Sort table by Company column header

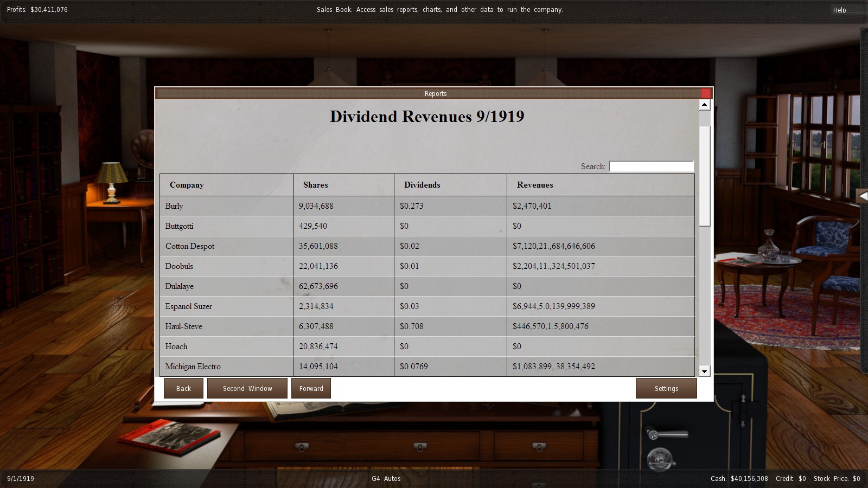coord(187,185)
